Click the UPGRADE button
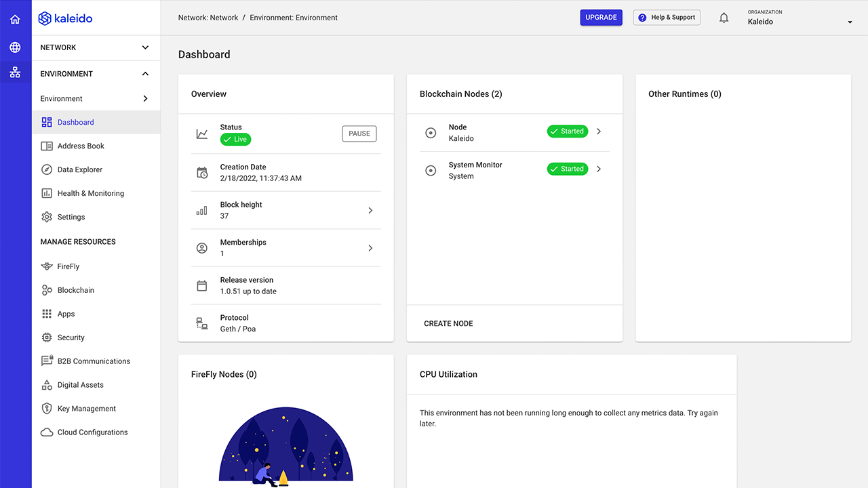Viewport: 868px width, 488px height. (x=601, y=17)
